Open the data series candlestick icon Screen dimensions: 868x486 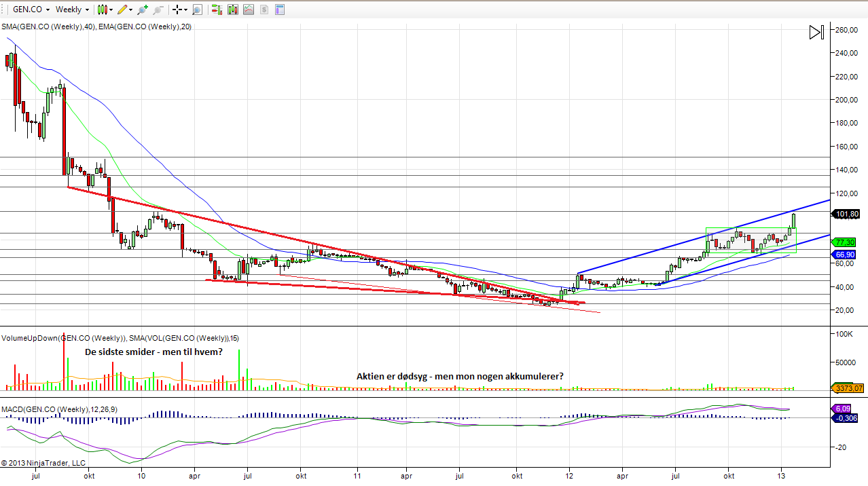[x=232, y=10]
